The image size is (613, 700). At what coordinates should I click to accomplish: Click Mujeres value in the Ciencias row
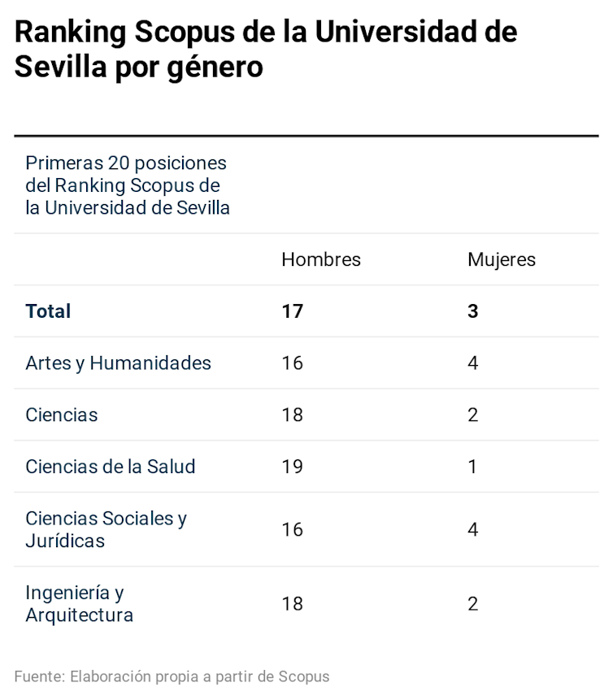tap(472, 415)
